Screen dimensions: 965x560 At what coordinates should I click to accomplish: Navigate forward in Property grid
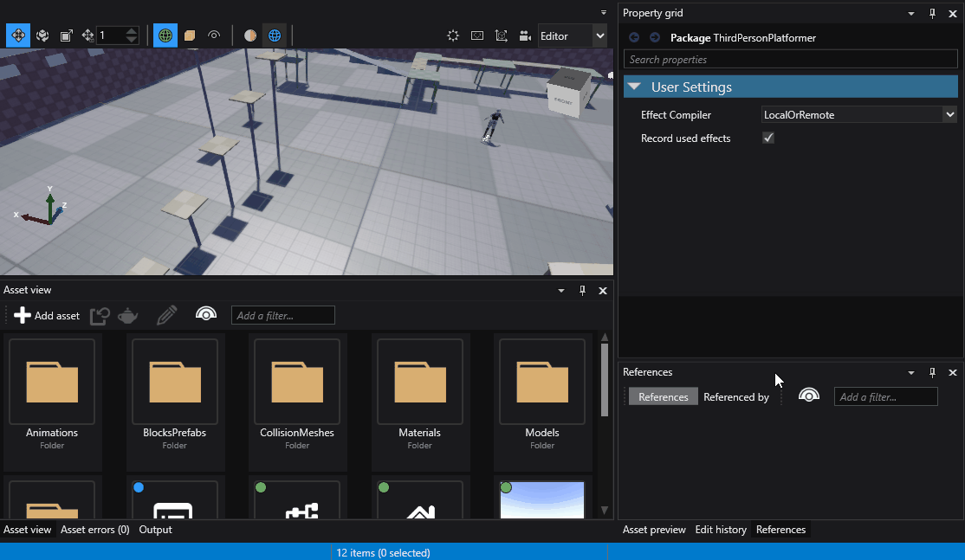click(x=655, y=37)
